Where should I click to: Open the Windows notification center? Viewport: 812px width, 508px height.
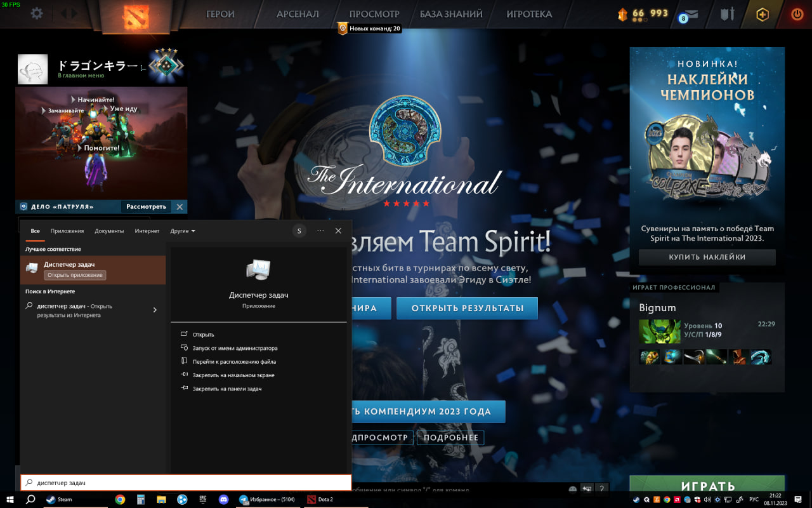click(798, 500)
